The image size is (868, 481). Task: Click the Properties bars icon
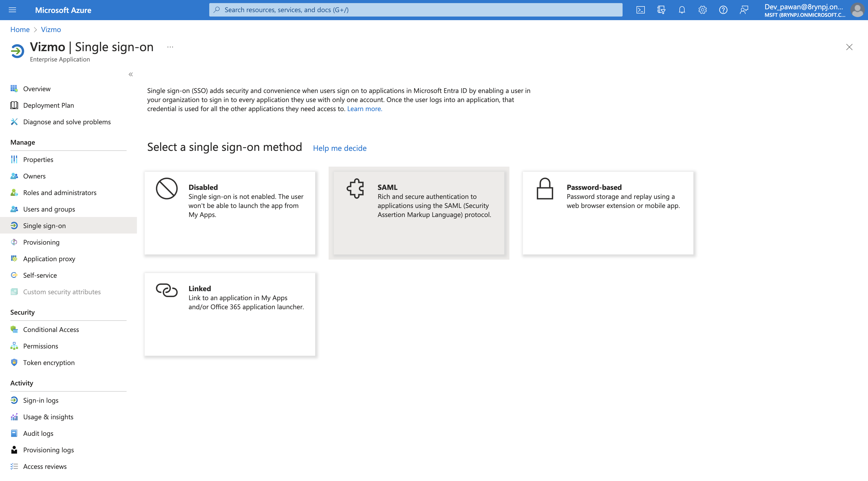pos(14,159)
